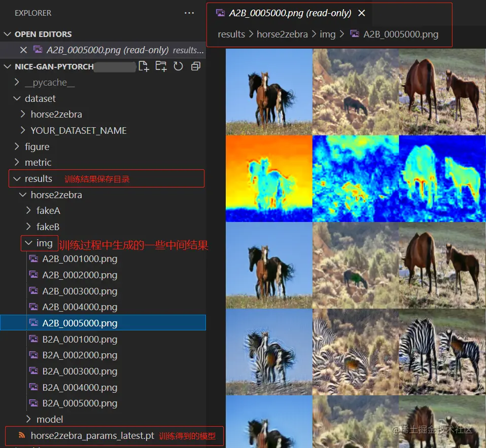Click image file icon beside A2B_0002000.png
Screen dimensions: 486x448
pos(33,275)
